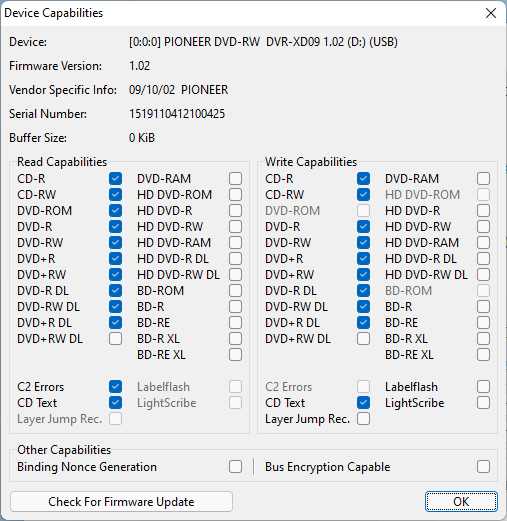Toggle CD-R checkbox under Write Capabilities
Viewport: 507px width, 521px height.
coord(363,179)
